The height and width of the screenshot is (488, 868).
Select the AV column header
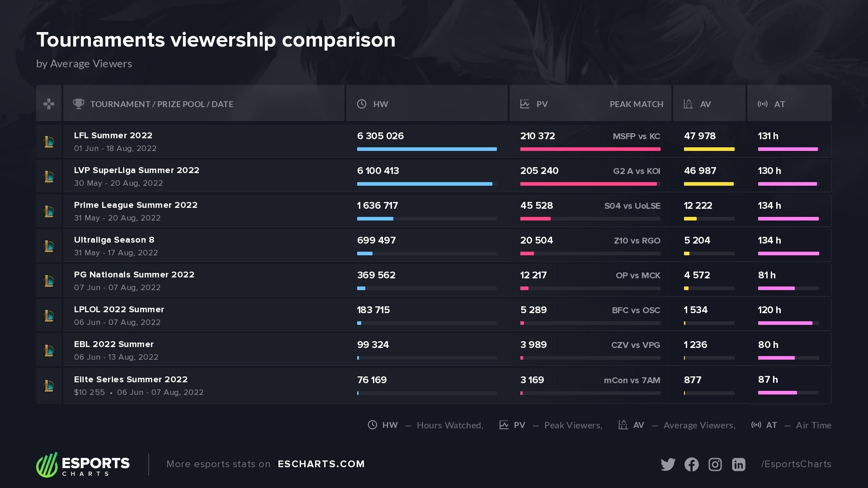point(705,104)
